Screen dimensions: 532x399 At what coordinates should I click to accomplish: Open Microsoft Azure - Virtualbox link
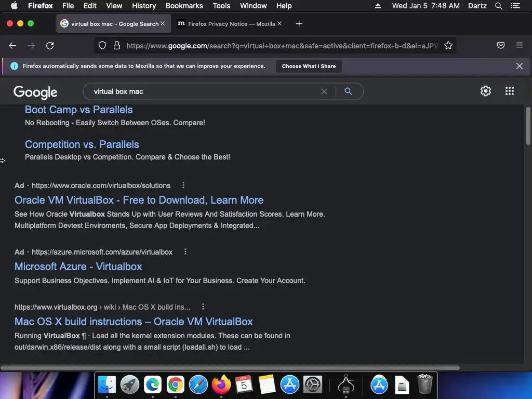tap(78, 267)
